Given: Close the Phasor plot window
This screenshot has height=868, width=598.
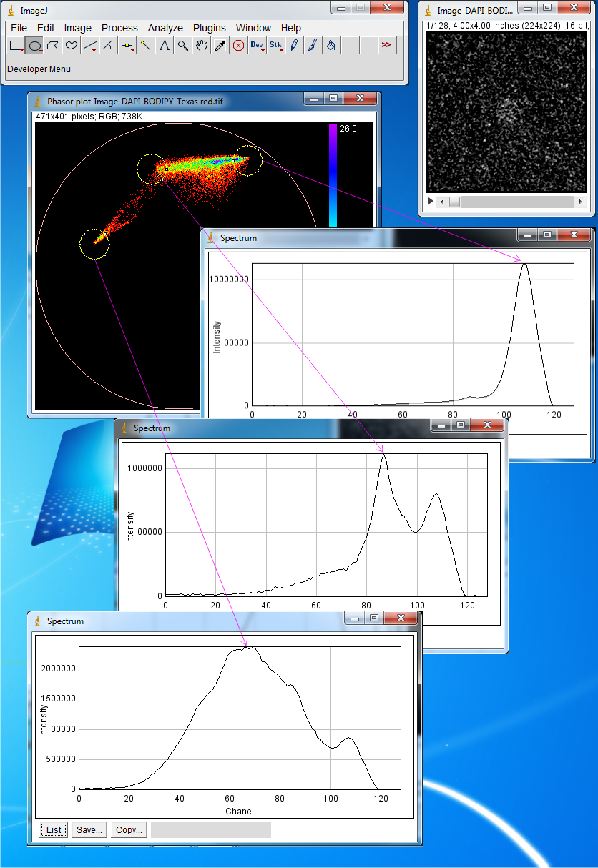Looking at the screenshot, I should pyautogui.click(x=360, y=99).
